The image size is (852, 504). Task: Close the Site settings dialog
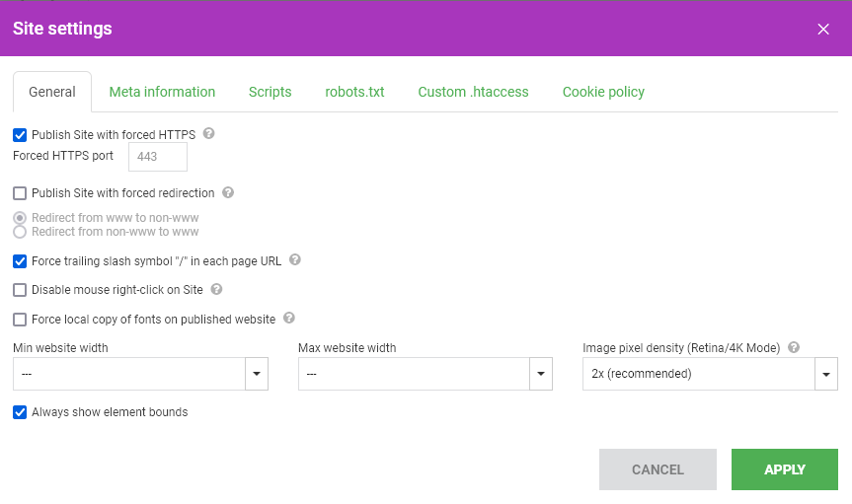[x=823, y=30]
